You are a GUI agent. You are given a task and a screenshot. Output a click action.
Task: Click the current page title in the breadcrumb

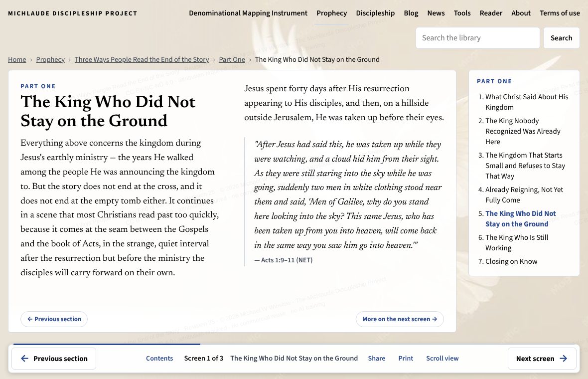tap(317, 60)
